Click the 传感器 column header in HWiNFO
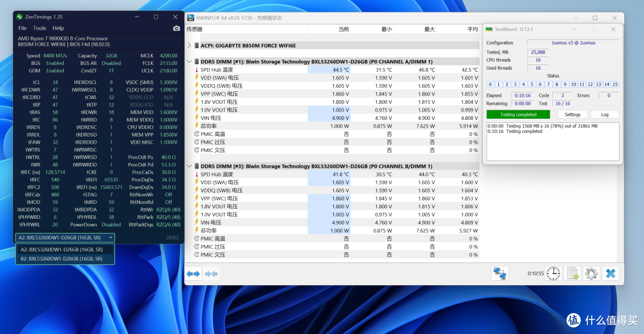The height and width of the screenshot is (334, 644). (x=194, y=29)
